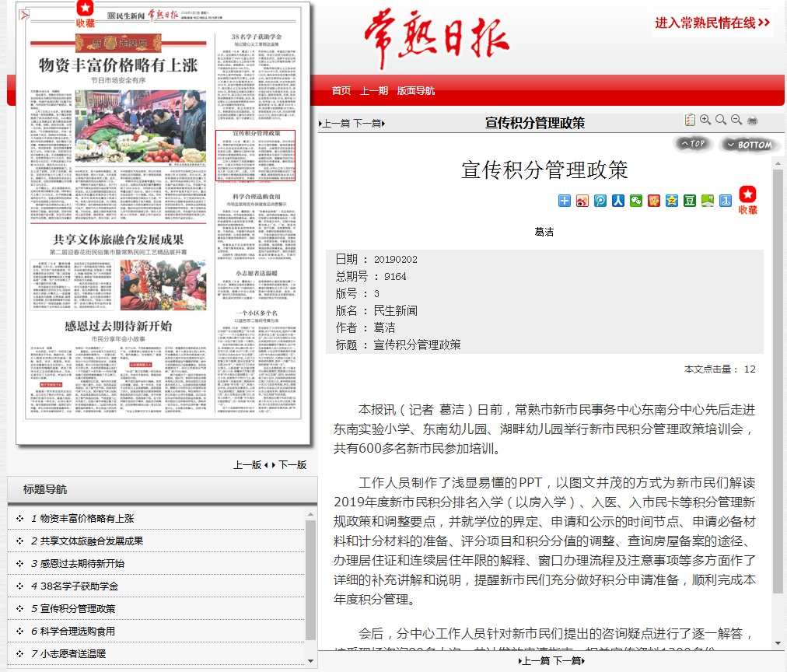
Task: Click the title list scrollbar up arrow
Action: click(311, 514)
